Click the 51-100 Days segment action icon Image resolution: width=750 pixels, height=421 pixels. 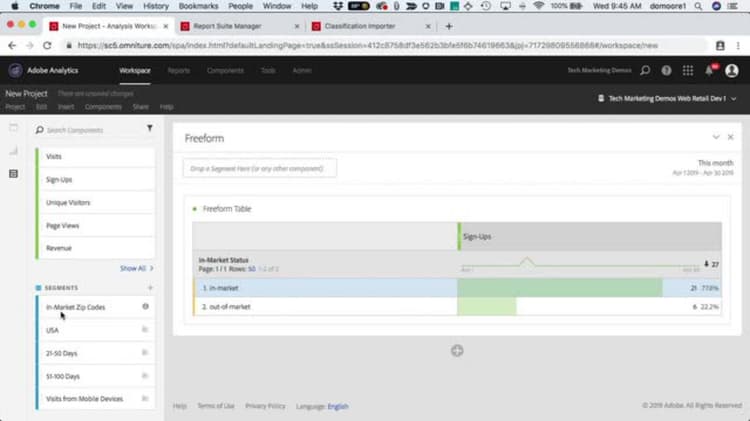145,376
